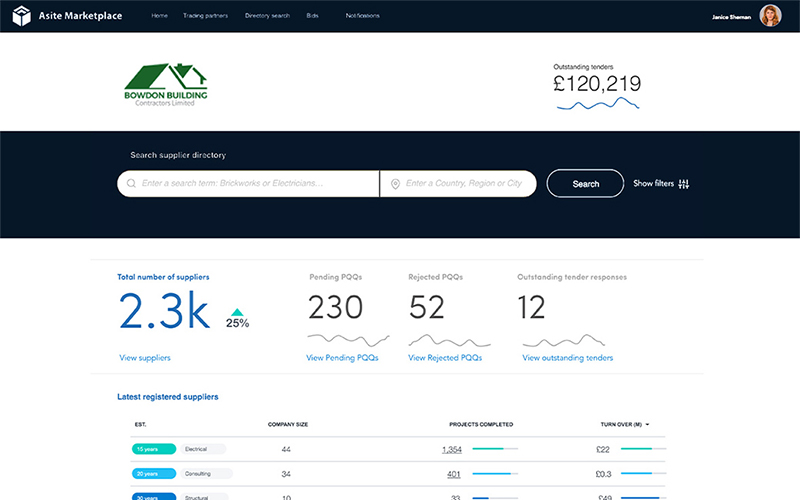Image resolution: width=800 pixels, height=500 pixels.
Task: Click the outstanding tenders blue sparkline
Action: (597, 104)
